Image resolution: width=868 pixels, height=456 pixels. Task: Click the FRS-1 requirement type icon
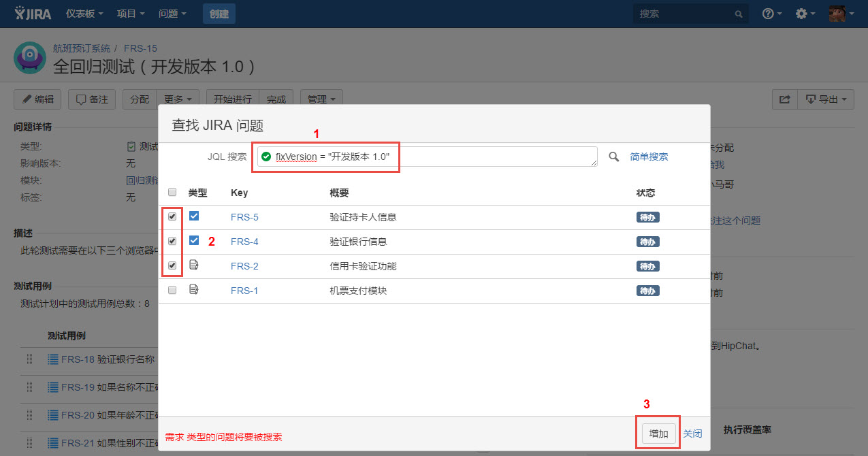pyautogui.click(x=194, y=290)
